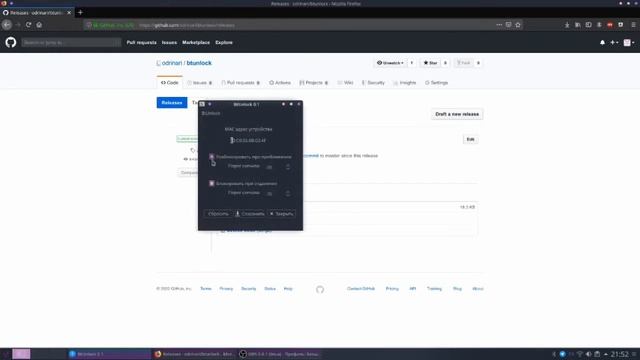Viewport: 640px width, 360px height.
Task: Open Pull requests in GitHub header
Action: [x=141, y=42]
